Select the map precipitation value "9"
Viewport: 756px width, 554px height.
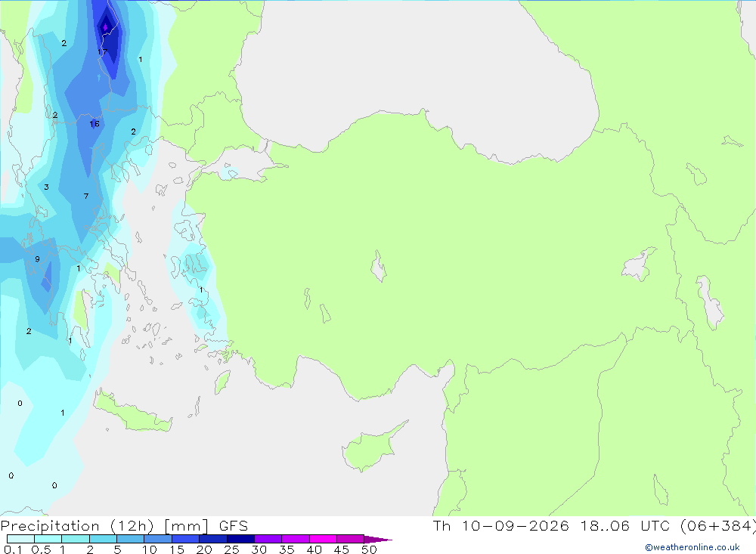(x=37, y=259)
